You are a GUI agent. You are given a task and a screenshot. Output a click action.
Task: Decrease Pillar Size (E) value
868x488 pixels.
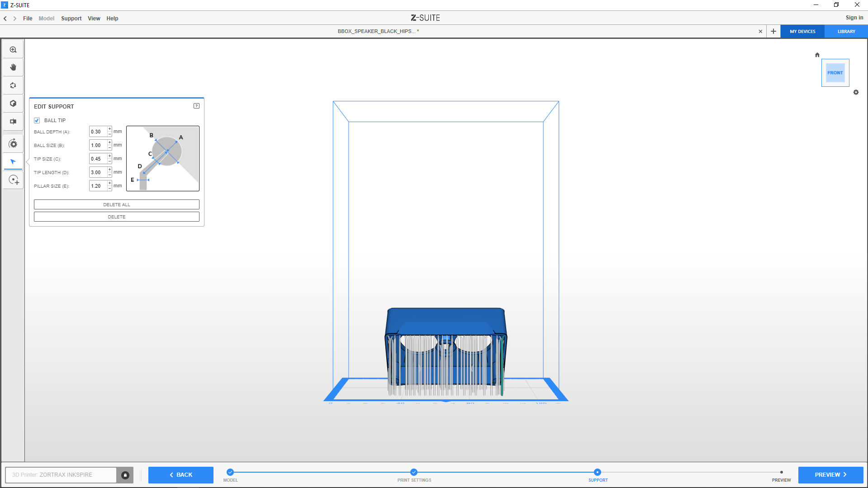109,188
